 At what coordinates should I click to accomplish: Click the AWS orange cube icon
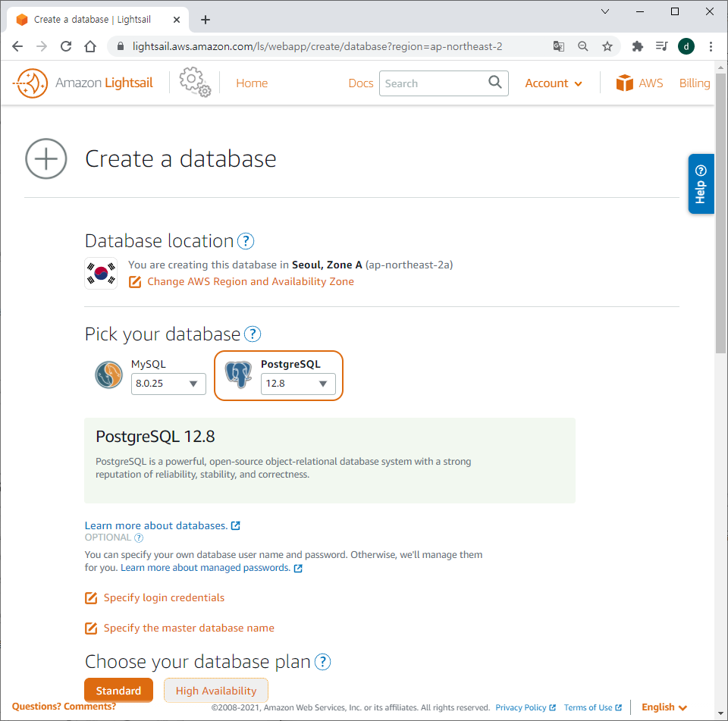(624, 83)
